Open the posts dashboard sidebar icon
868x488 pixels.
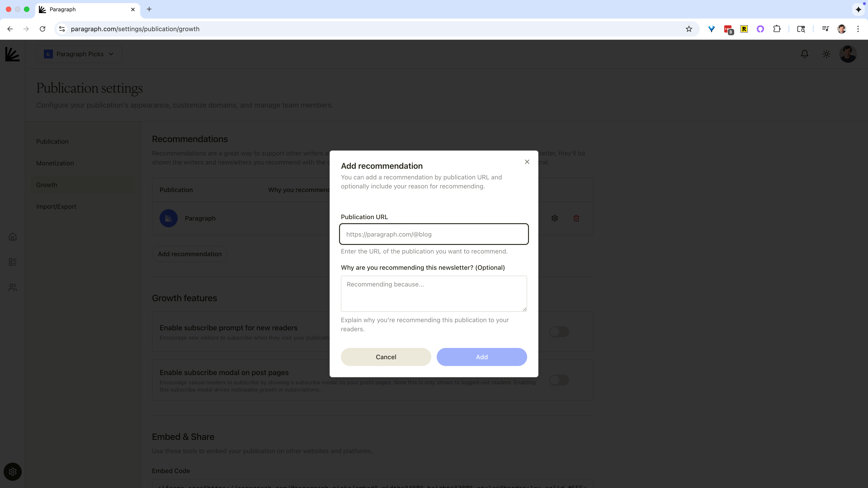[12, 262]
